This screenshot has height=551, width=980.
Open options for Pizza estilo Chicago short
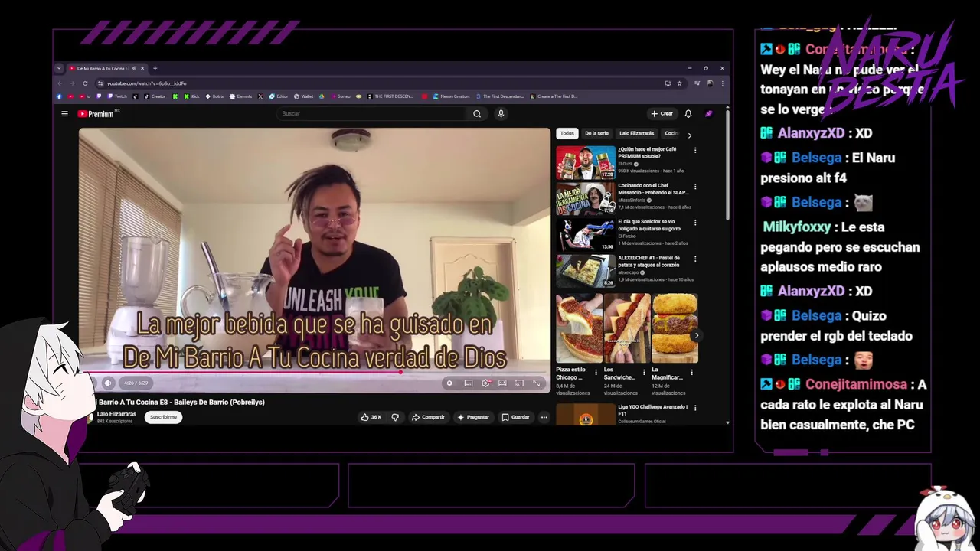(597, 373)
